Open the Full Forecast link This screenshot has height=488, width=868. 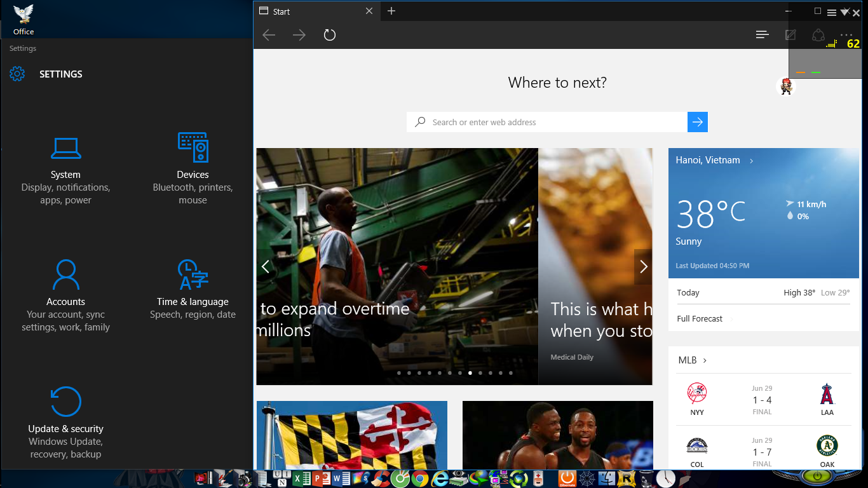[x=700, y=319]
